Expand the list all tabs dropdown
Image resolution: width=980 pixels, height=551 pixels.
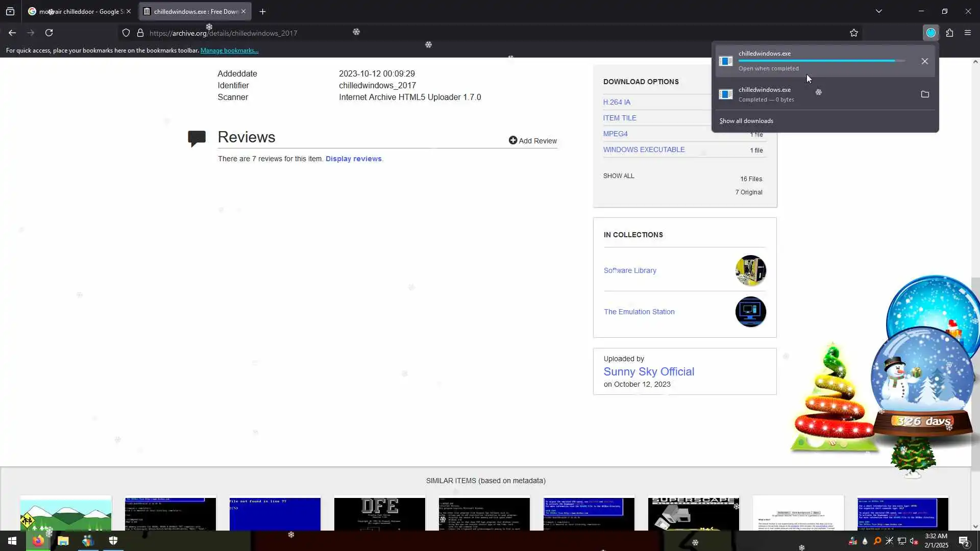click(878, 11)
